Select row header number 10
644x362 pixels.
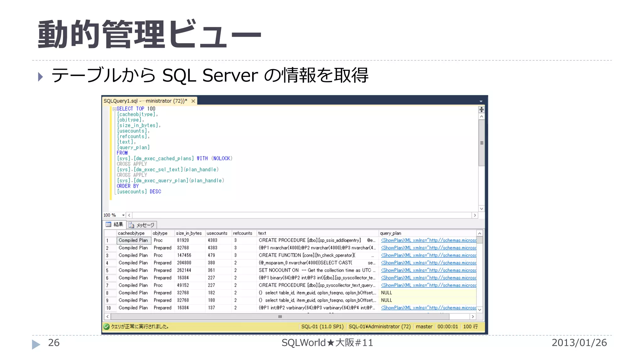click(110, 308)
